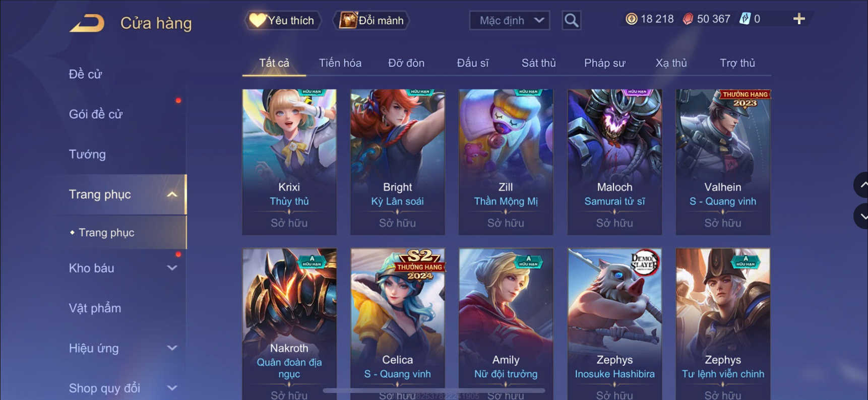Tap the plus icon to add currency
Image resolution: width=868 pixels, height=400 pixels.
[799, 19]
